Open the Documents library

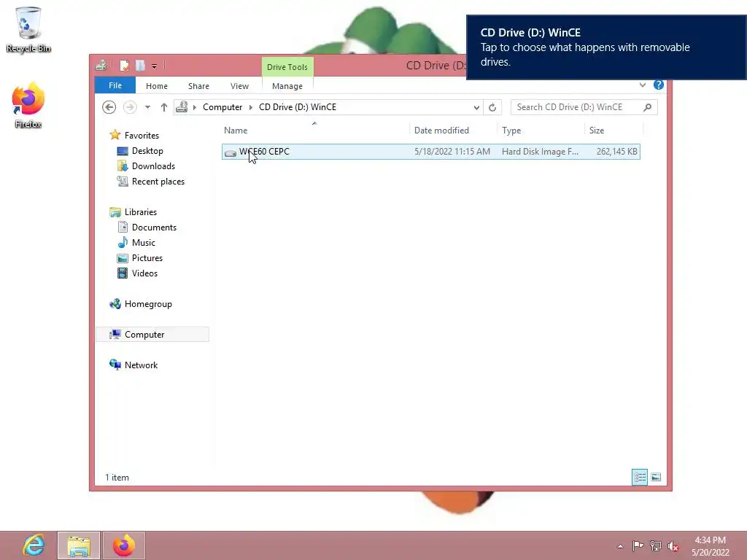(154, 227)
